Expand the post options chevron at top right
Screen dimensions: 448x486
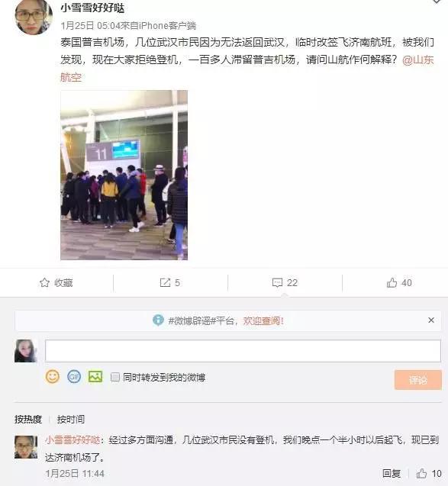click(437, 2)
